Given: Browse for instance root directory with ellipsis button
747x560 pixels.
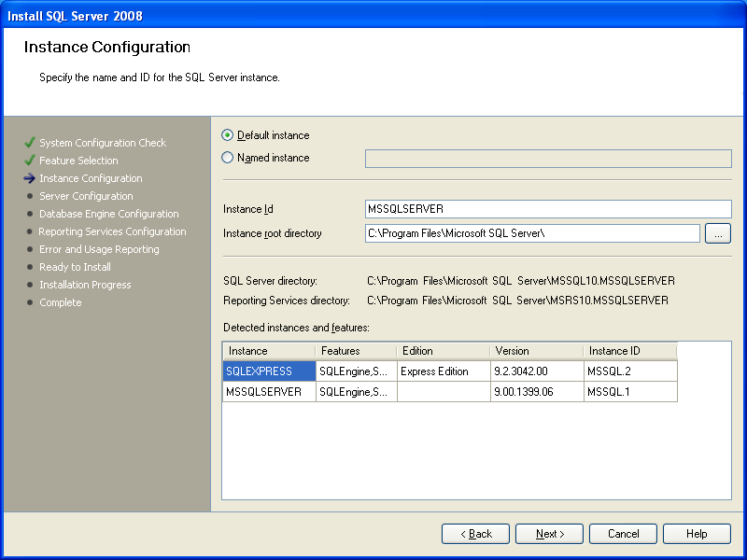Looking at the screenshot, I should click(x=718, y=234).
